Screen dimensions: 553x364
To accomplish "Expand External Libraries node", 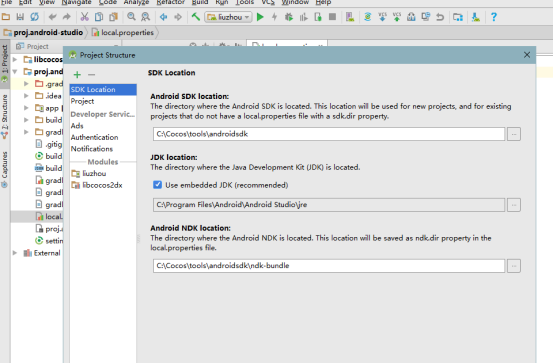I will (15, 253).
